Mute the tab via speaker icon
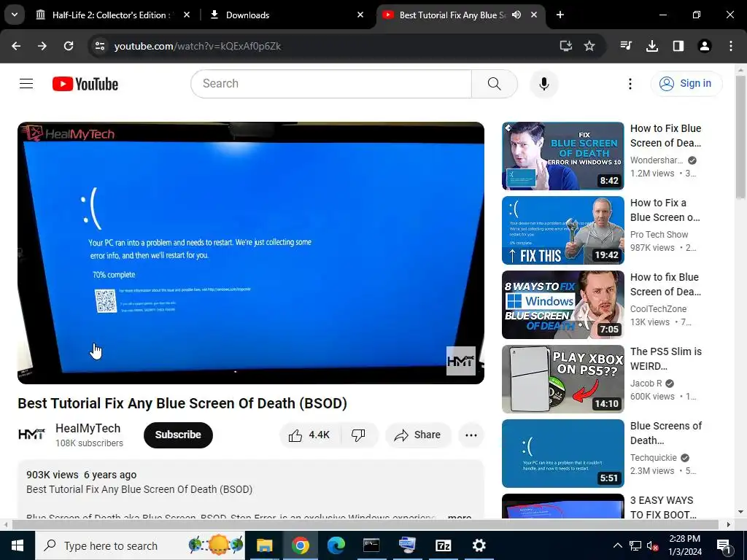 (516, 15)
